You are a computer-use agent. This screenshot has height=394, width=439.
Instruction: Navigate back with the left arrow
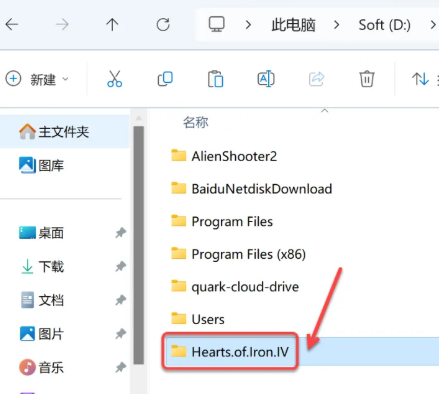coord(12,25)
